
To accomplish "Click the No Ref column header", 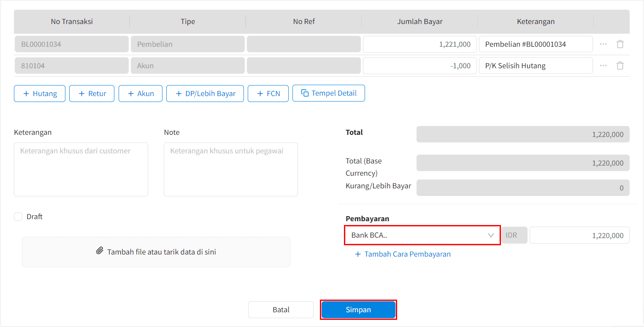I will (304, 21).
